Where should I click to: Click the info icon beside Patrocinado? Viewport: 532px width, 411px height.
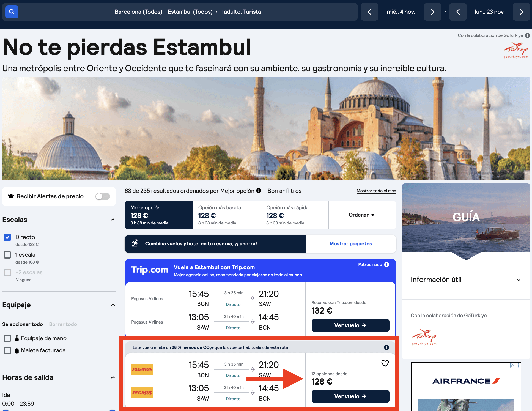point(387,264)
